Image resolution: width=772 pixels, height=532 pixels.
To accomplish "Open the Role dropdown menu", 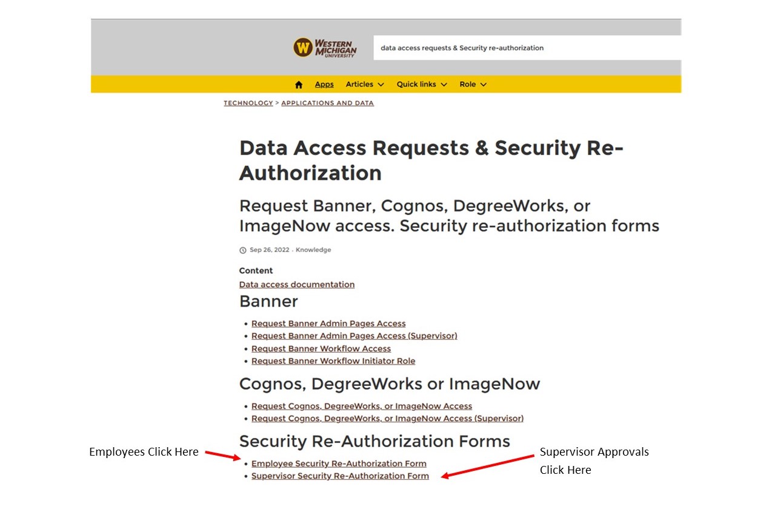I will point(473,85).
